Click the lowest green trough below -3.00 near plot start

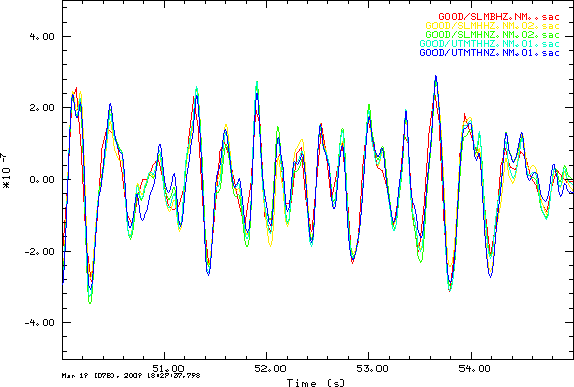coord(90,302)
